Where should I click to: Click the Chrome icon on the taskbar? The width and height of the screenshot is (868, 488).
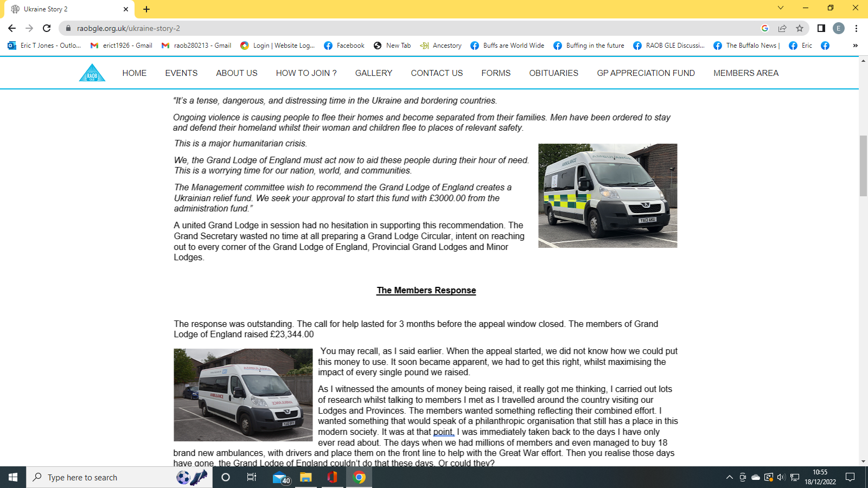coord(359,477)
